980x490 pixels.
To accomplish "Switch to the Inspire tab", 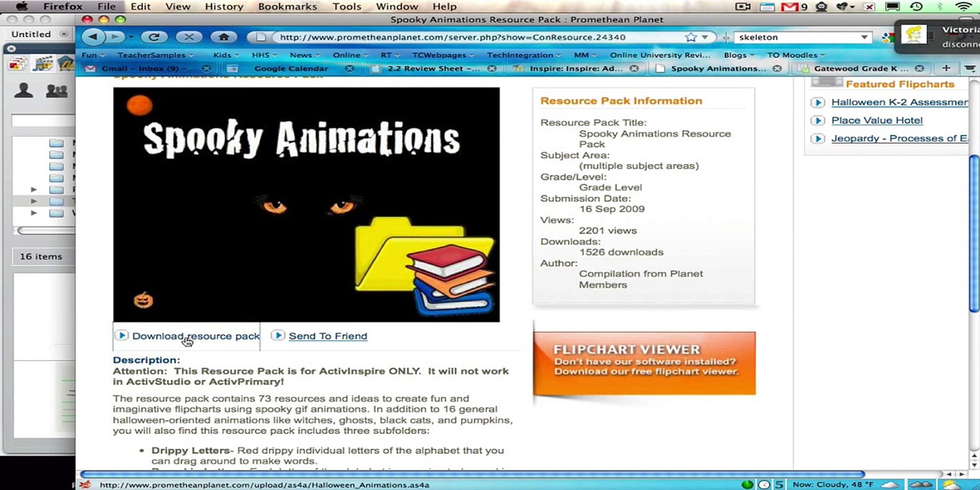I will coord(575,68).
